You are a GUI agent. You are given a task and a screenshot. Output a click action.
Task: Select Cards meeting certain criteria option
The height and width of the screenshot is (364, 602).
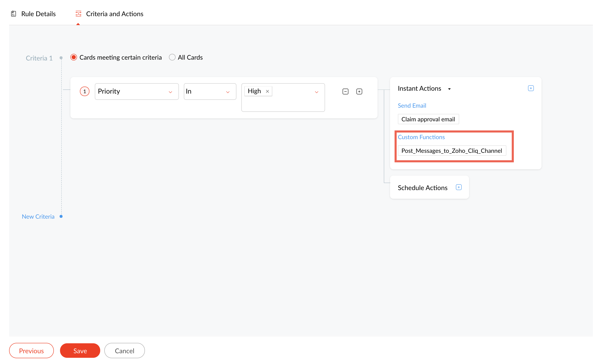74,57
